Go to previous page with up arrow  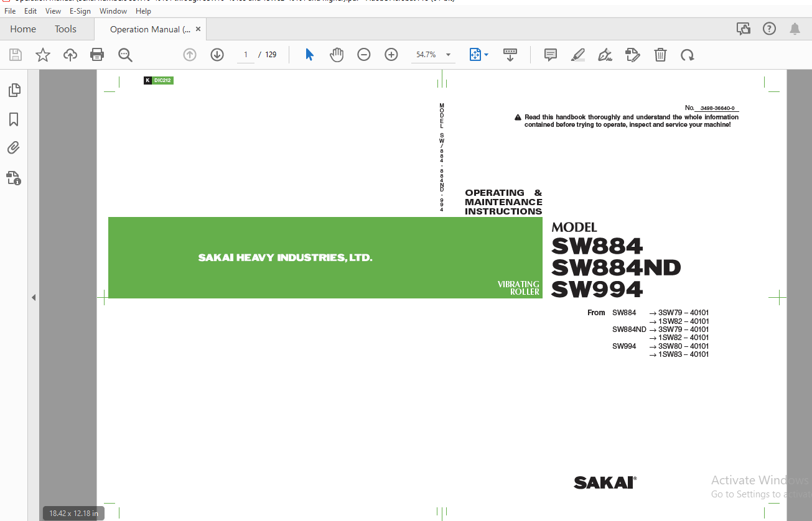(x=190, y=55)
